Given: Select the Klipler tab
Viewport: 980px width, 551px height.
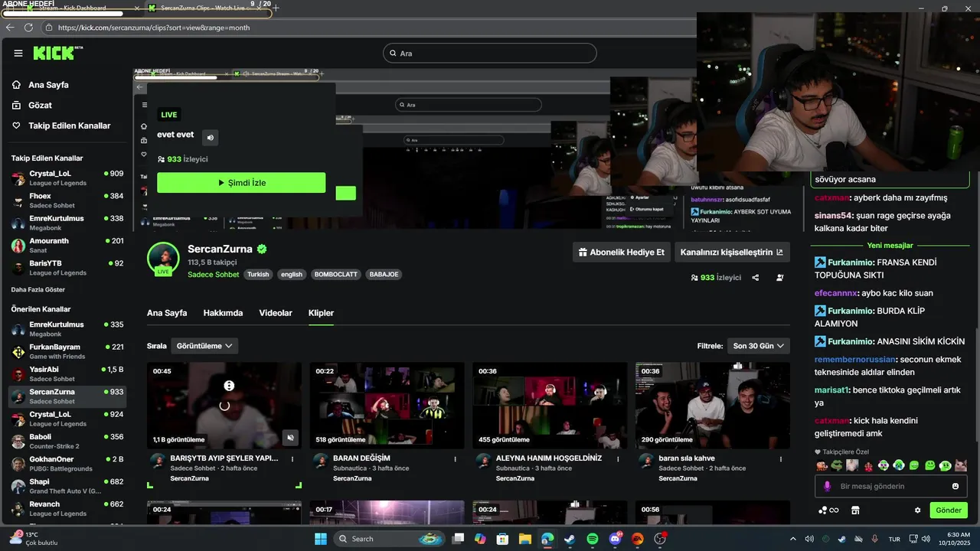Looking at the screenshot, I should coord(321,313).
